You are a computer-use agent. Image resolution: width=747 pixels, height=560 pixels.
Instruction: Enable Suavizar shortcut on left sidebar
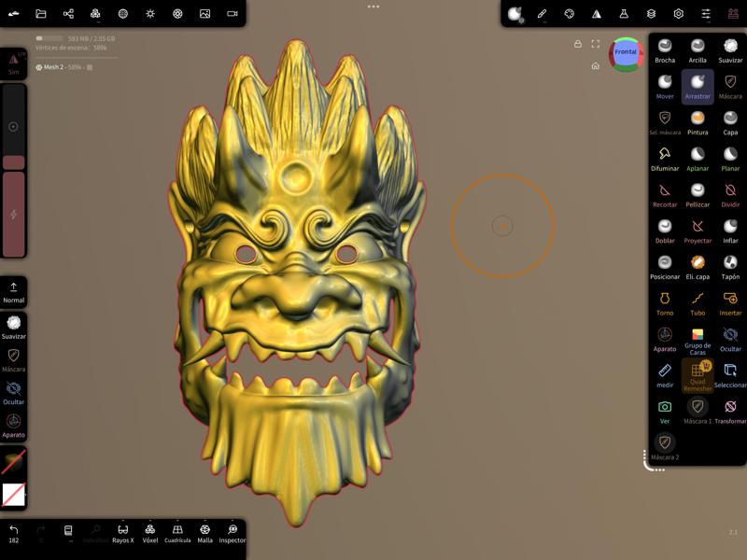click(x=13, y=328)
